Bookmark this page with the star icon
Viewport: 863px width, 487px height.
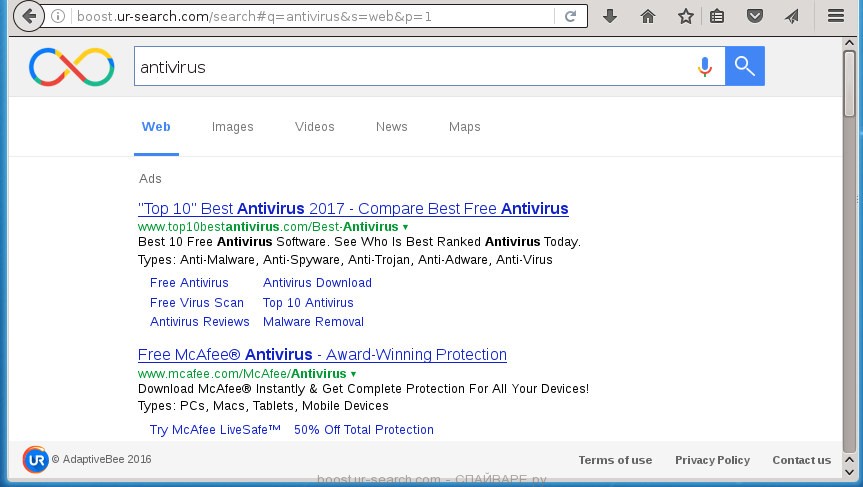tap(685, 16)
